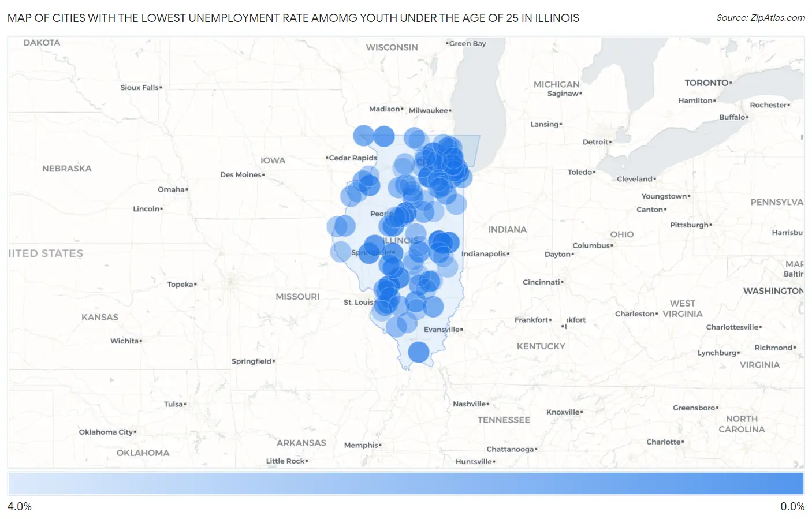Click the Omaha city label
812x519 pixels.
click(x=173, y=189)
